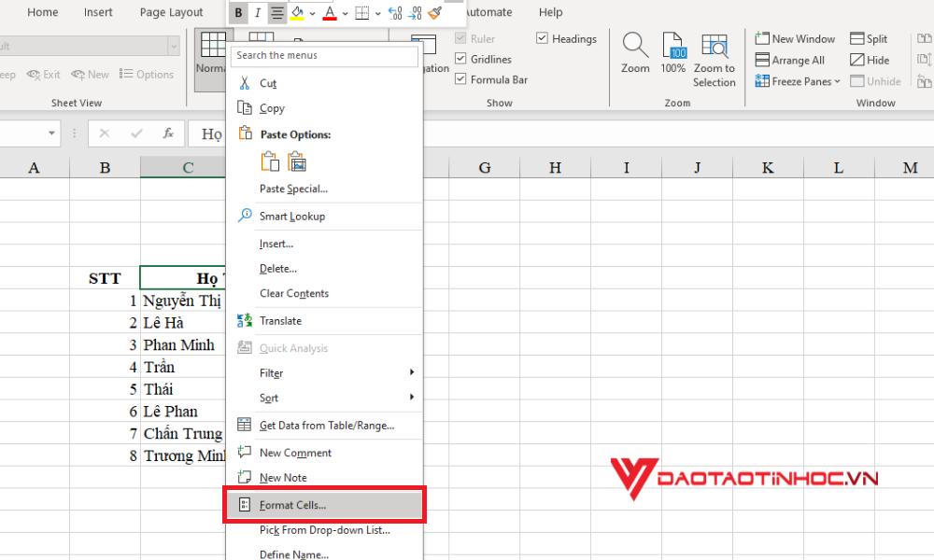This screenshot has width=934, height=560.
Task: Open a New Window from the ribbon
Action: [795, 38]
